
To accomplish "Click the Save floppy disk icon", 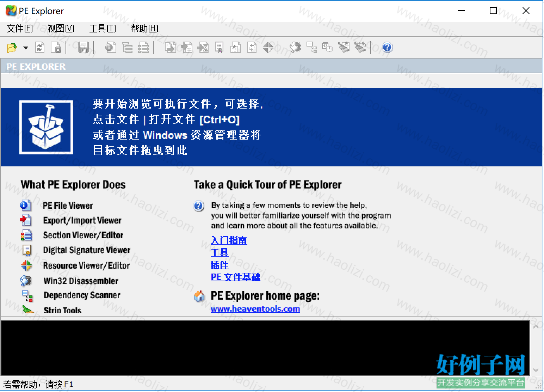I will (x=84, y=47).
